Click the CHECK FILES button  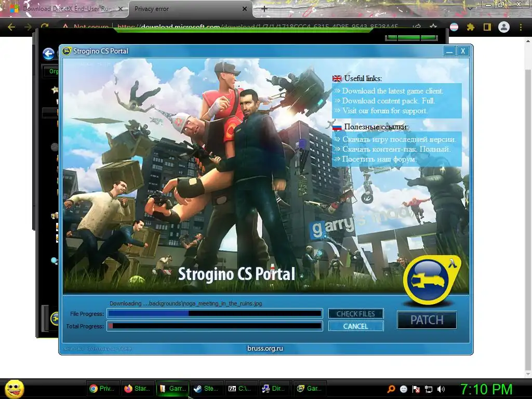(x=356, y=314)
